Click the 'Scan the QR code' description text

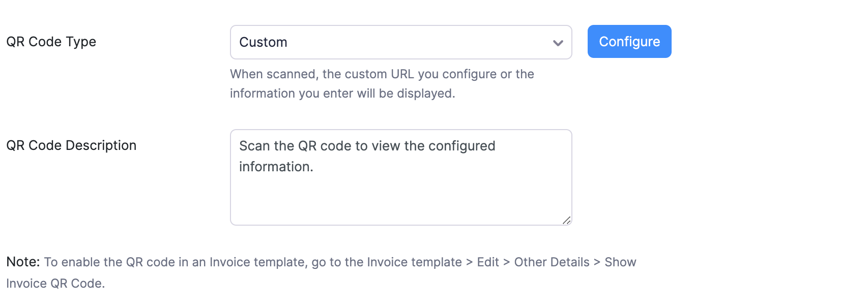[x=367, y=146]
